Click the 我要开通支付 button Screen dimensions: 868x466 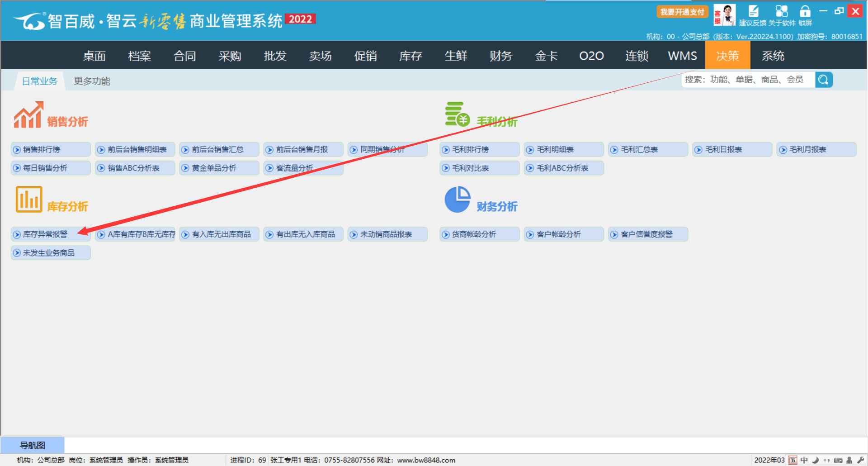(x=682, y=12)
